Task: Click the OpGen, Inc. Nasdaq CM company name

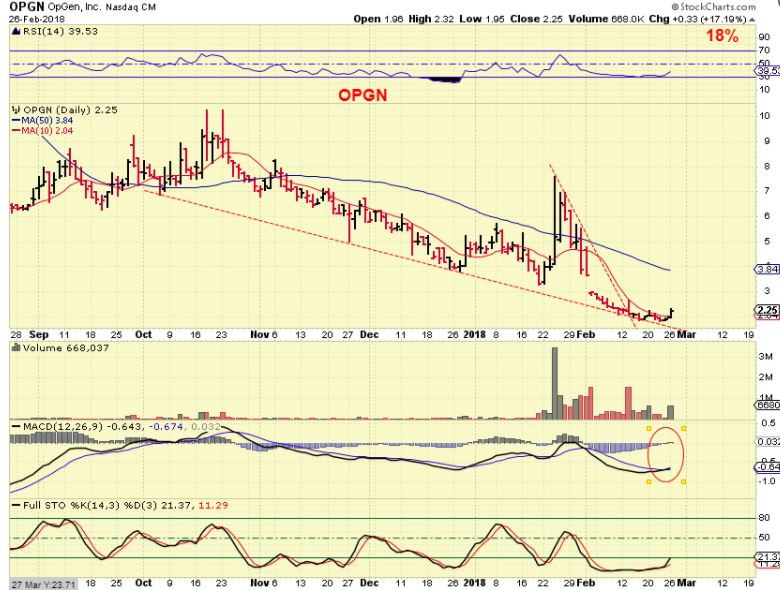Action: (x=102, y=7)
